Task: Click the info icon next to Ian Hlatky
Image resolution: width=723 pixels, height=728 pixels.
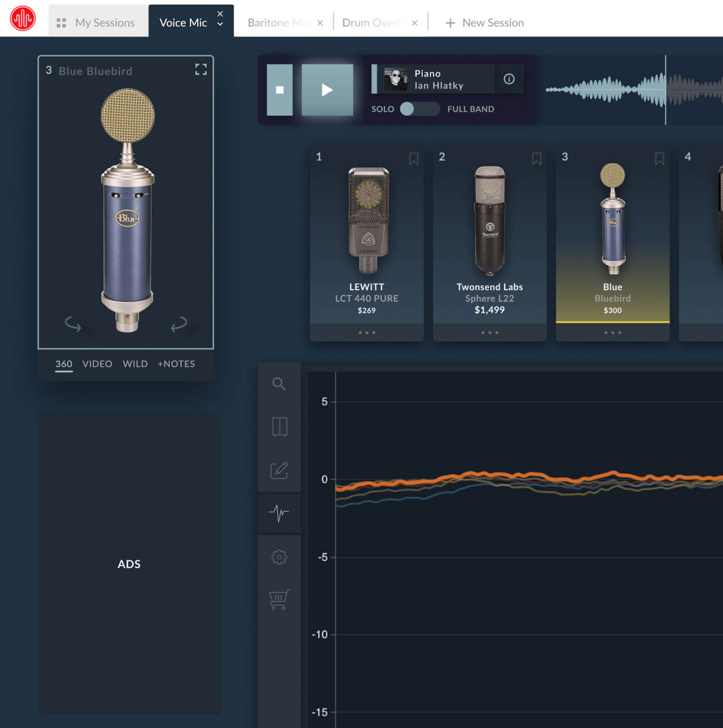Action: [x=509, y=79]
